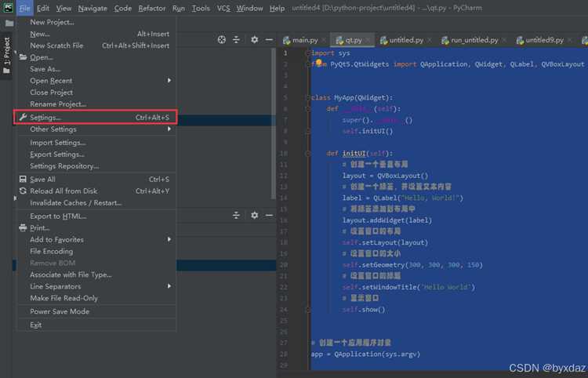Click the intention lightbulb in the editor

click(x=319, y=62)
